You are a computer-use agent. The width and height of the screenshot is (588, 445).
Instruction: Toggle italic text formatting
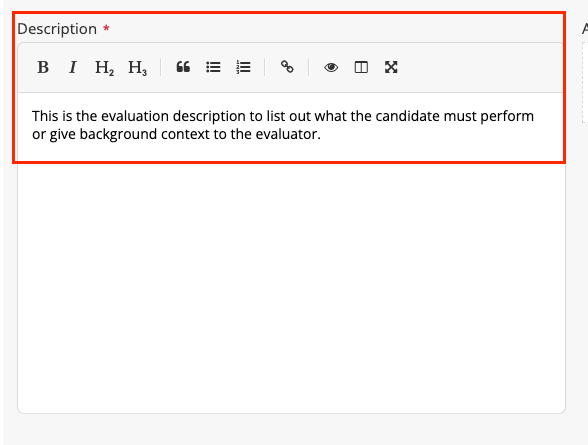pyautogui.click(x=73, y=67)
